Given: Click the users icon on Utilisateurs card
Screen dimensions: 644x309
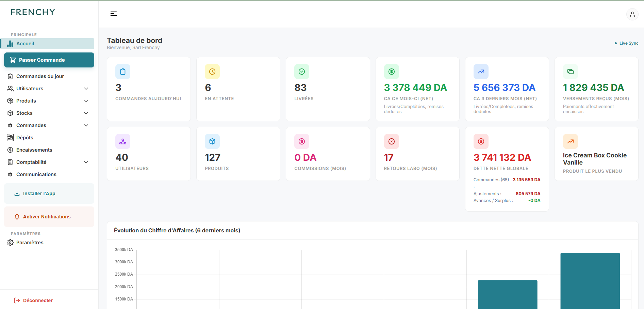Looking at the screenshot, I should tap(123, 141).
